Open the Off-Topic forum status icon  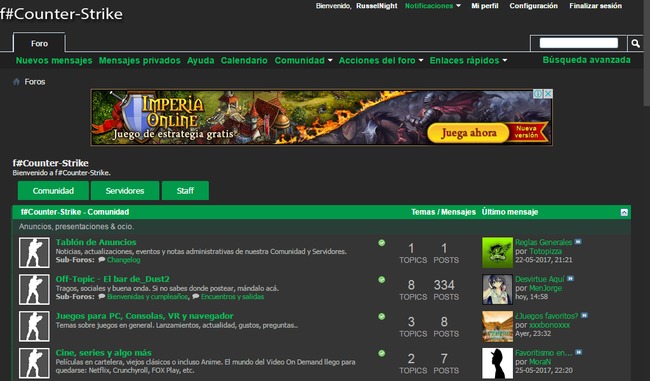(34, 289)
